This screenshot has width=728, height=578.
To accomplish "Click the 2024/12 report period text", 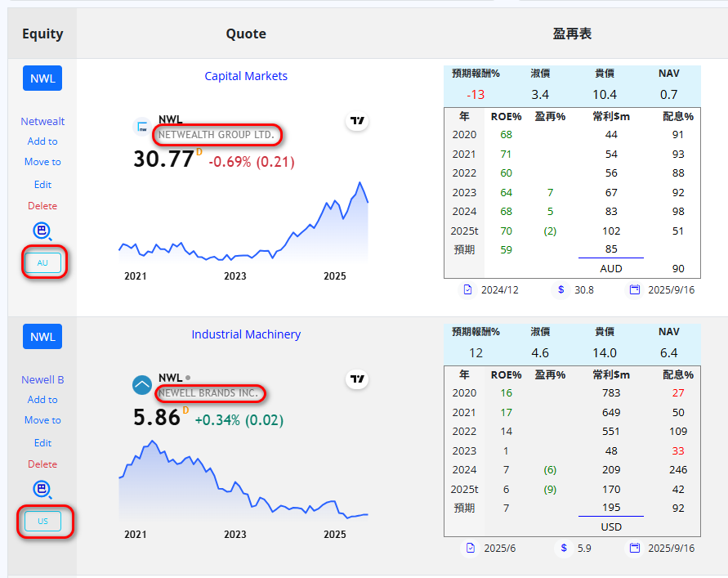I will click(x=499, y=290).
